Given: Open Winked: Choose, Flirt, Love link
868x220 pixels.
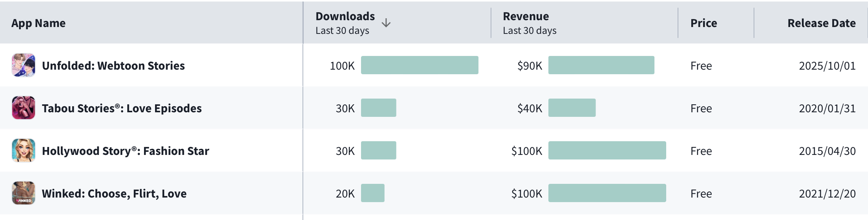Looking at the screenshot, I should coord(114,194).
